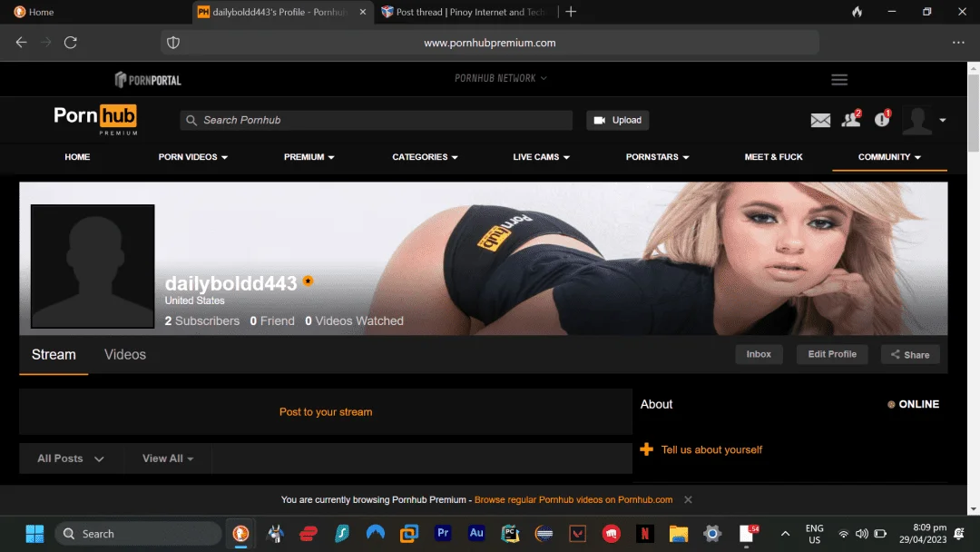Open the account dropdown arrow beside avatar

pos(943,120)
